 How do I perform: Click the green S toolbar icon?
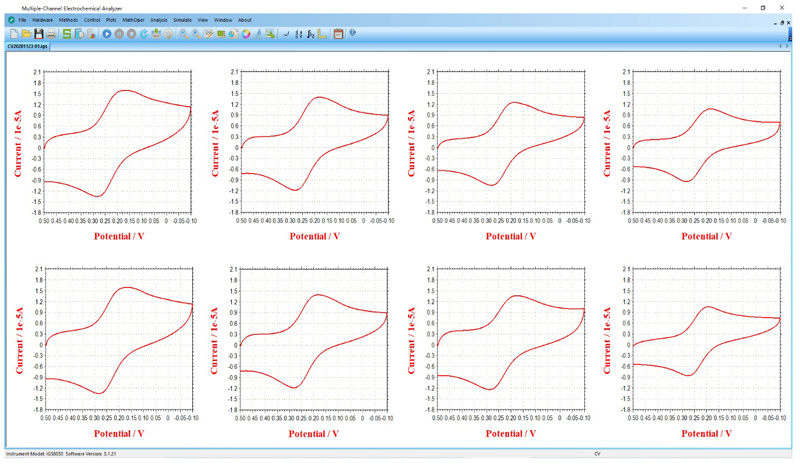67,34
